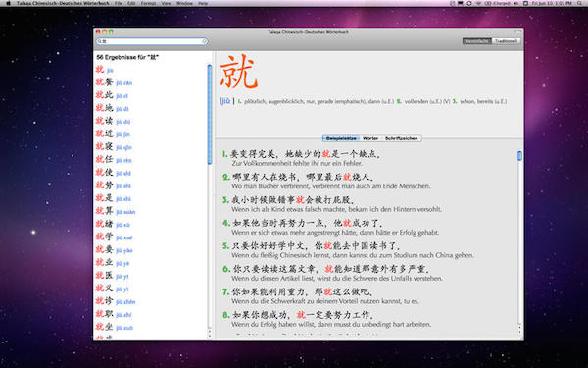The width and height of the screenshot is (588, 368).
Task: Select the result 就近 jiù jìn
Action: click(113, 133)
